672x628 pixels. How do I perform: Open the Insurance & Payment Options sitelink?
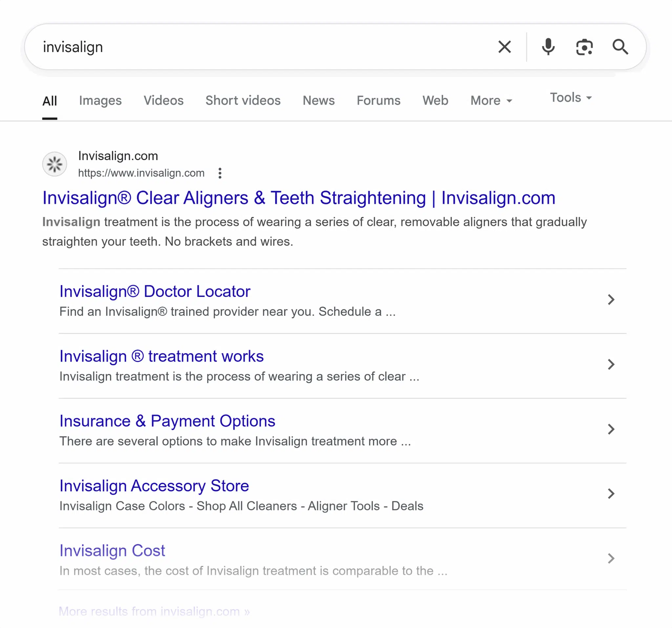pos(167,421)
